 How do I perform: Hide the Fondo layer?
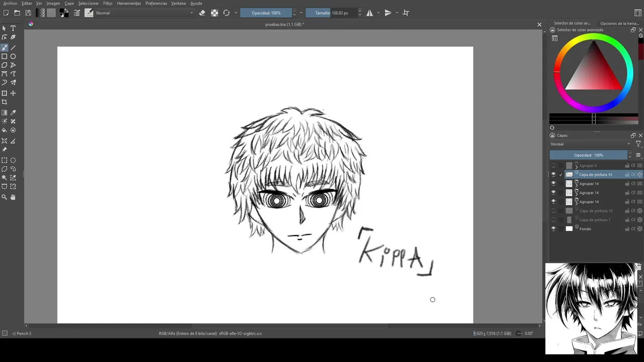[x=553, y=229]
